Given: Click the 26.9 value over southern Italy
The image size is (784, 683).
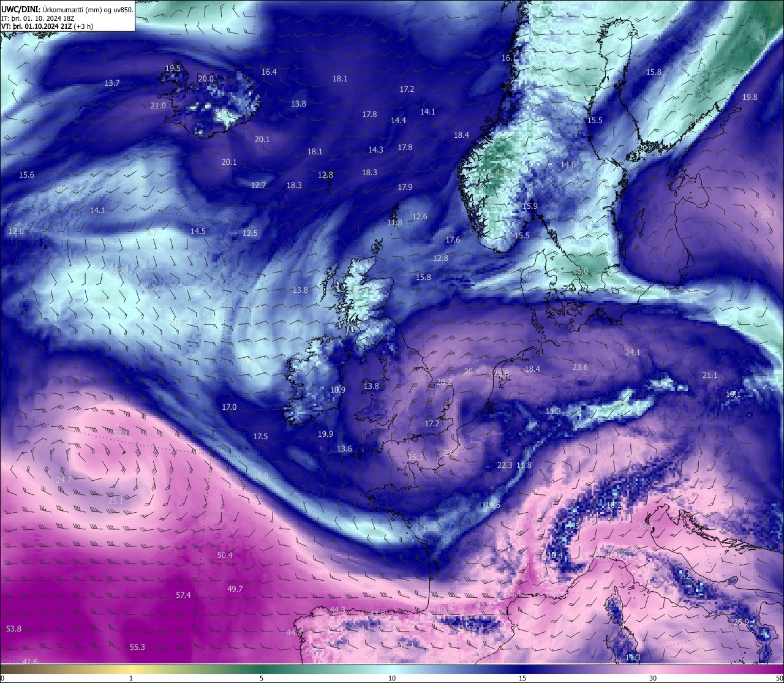Looking at the screenshot, I should 741,622.
